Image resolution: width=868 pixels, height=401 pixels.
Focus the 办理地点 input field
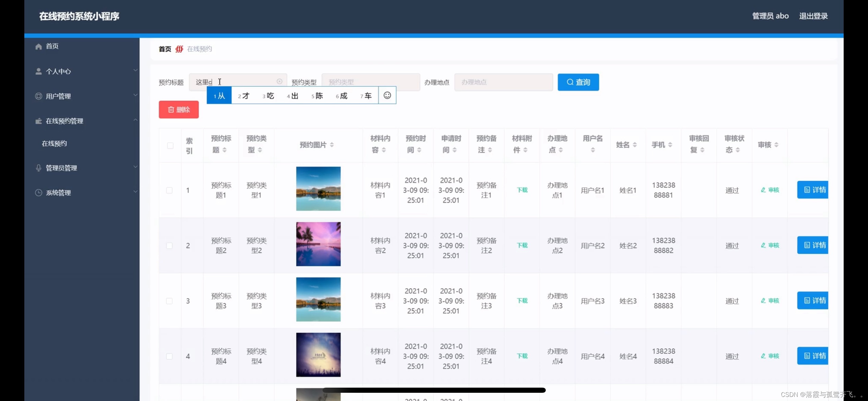tap(504, 82)
